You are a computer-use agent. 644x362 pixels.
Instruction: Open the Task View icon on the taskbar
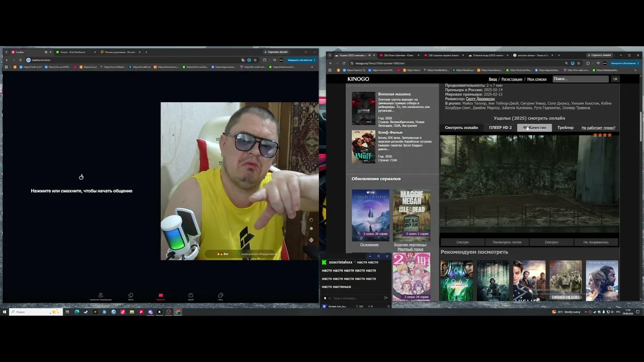(x=67, y=312)
